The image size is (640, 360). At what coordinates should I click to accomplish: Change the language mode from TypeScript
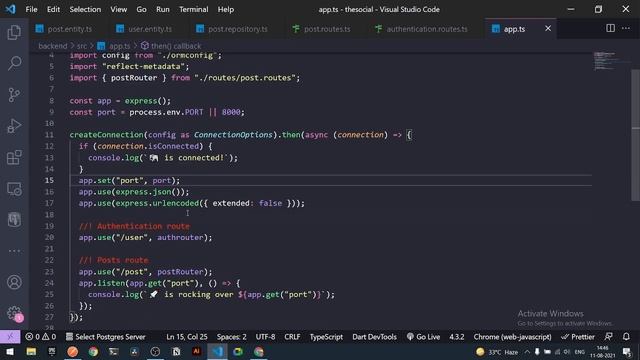click(x=326, y=337)
